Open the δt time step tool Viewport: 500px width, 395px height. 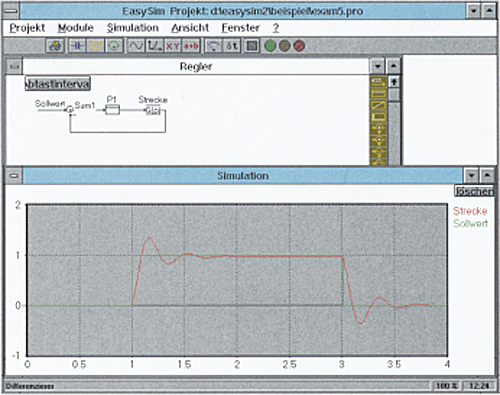point(232,46)
